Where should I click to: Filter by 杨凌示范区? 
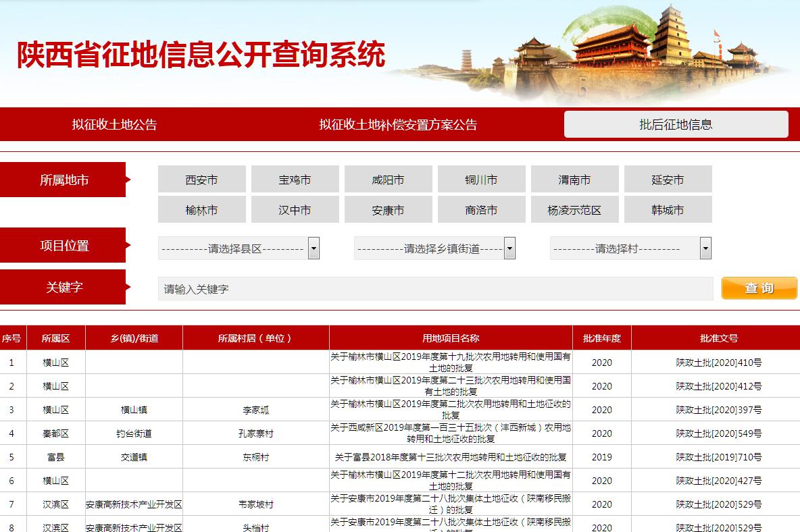coord(574,210)
